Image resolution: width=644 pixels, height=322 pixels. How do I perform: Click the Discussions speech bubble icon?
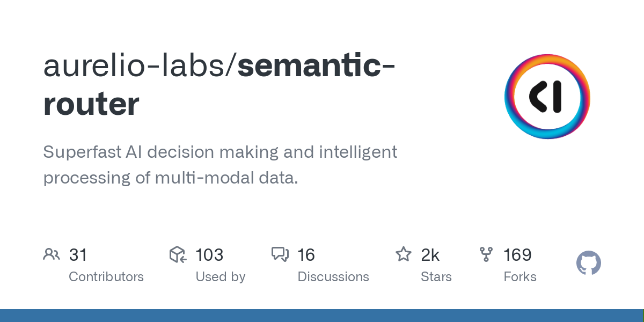(x=280, y=254)
